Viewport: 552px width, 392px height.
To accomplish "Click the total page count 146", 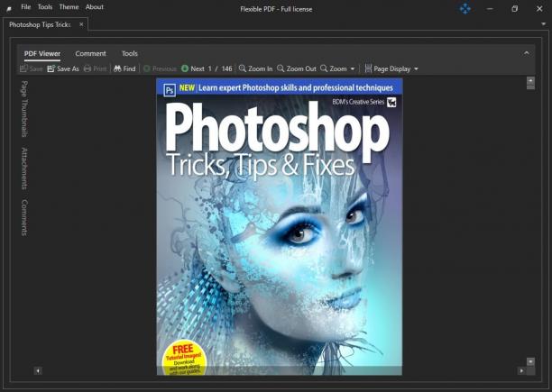I will (226, 68).
